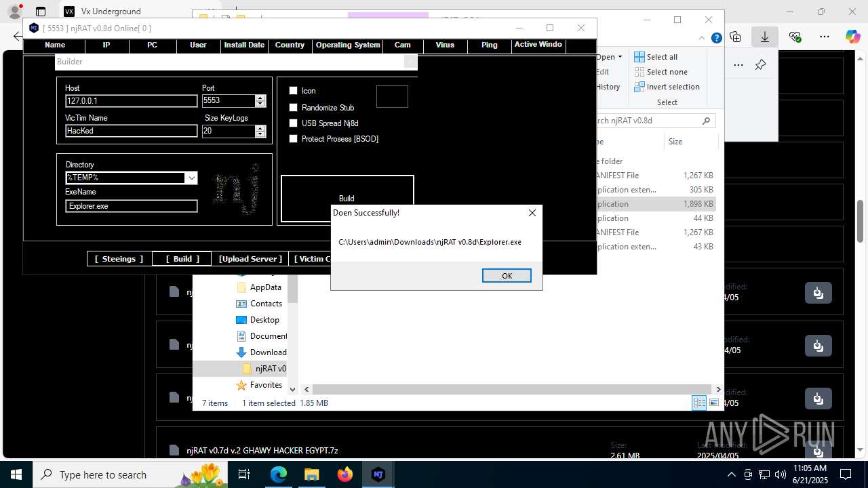Open the Directory %TEMP% dropdown
The image size is (868, 488).
(192, 178)
